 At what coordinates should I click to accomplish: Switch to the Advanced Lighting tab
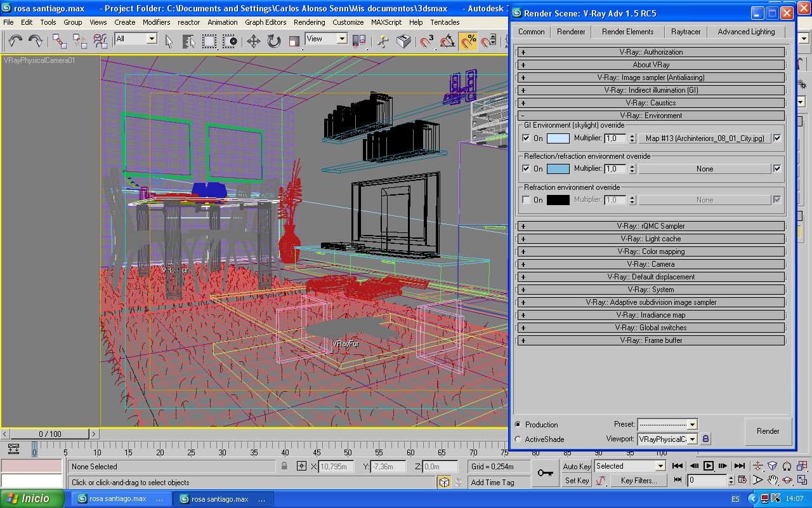746,32
